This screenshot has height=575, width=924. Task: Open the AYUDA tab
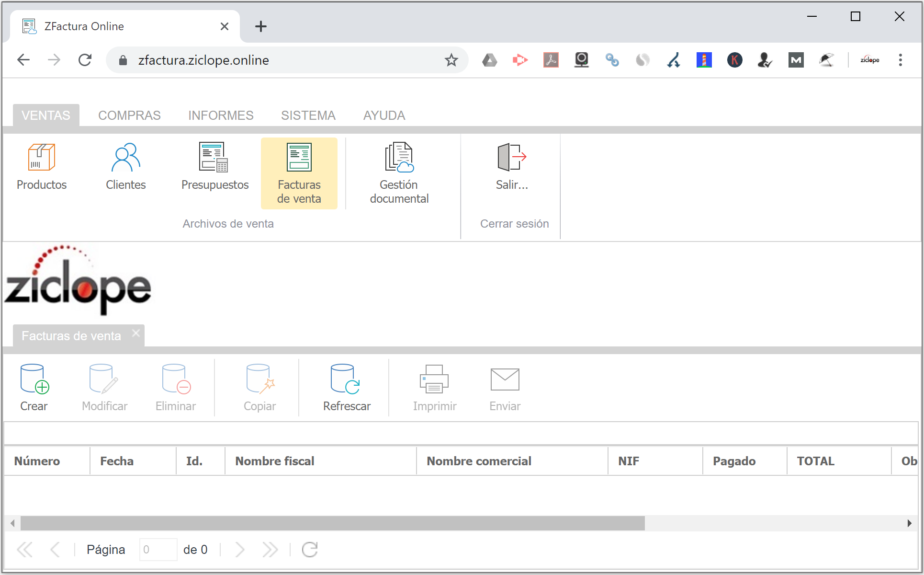[x=384, y=115]
